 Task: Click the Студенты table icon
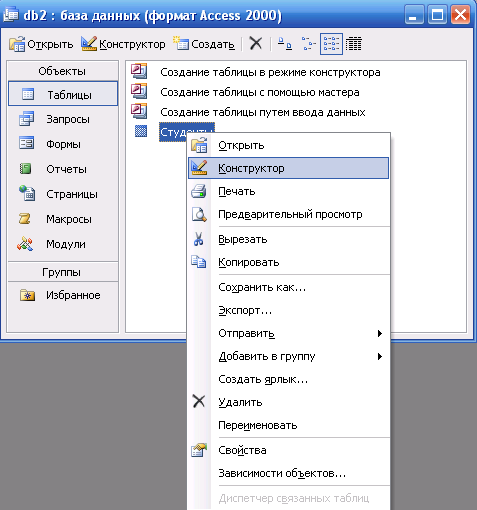click(141, 131)
